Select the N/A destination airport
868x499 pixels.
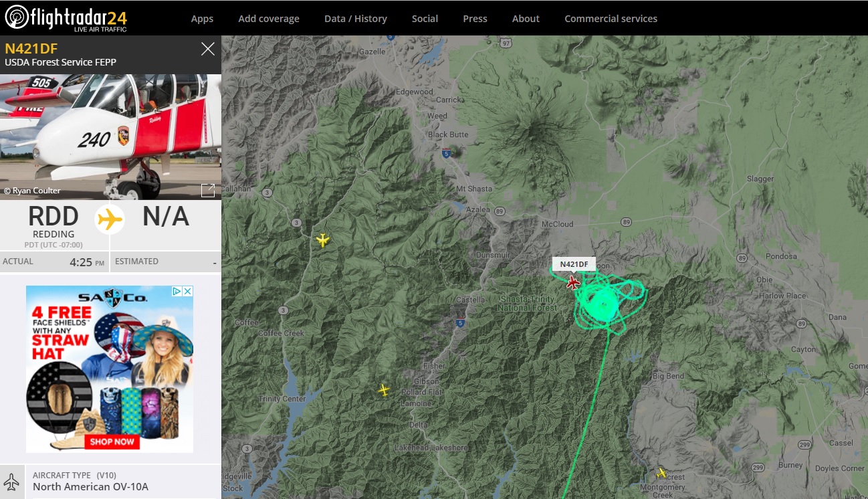tap(166, 217)
